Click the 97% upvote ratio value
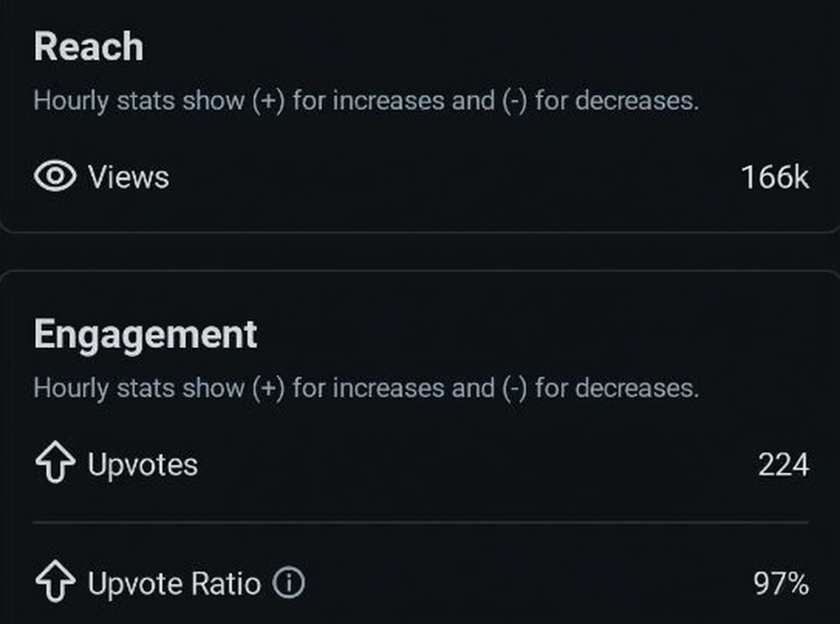The width and height of the screenshot is (840, 624). (x=780, y=584)
